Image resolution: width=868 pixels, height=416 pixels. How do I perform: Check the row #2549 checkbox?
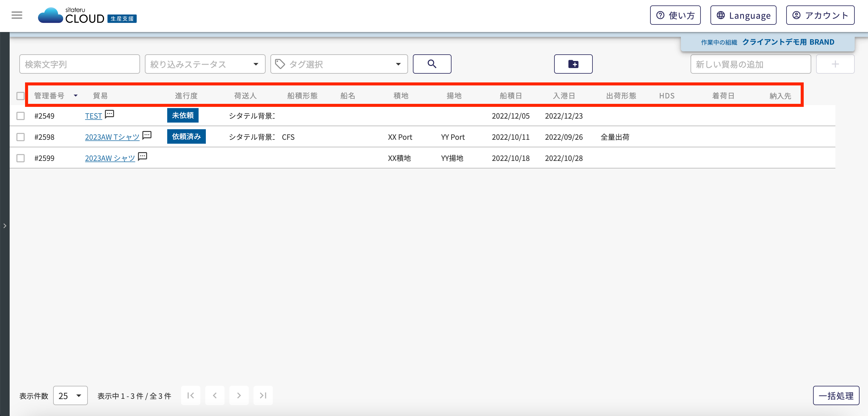[21, 116]
